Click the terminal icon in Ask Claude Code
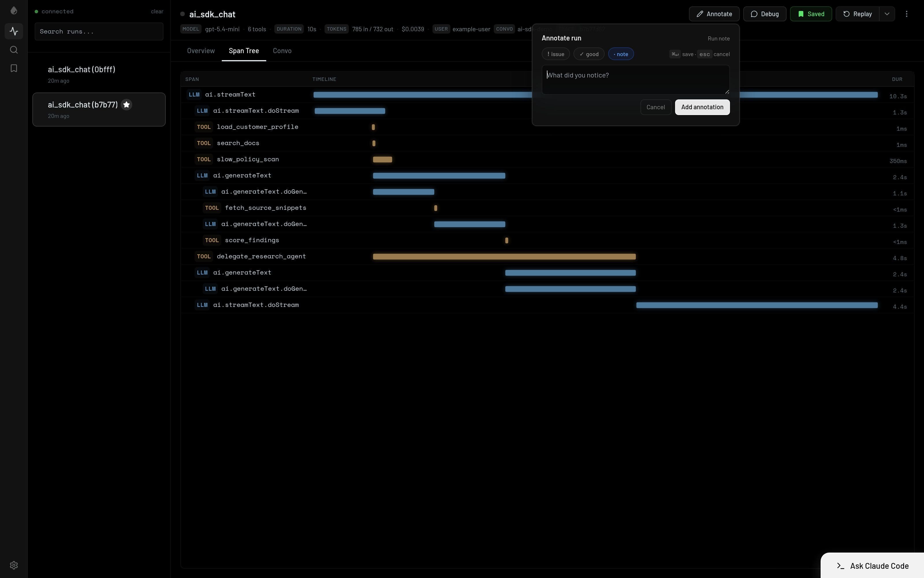 (x=840, y=566)
